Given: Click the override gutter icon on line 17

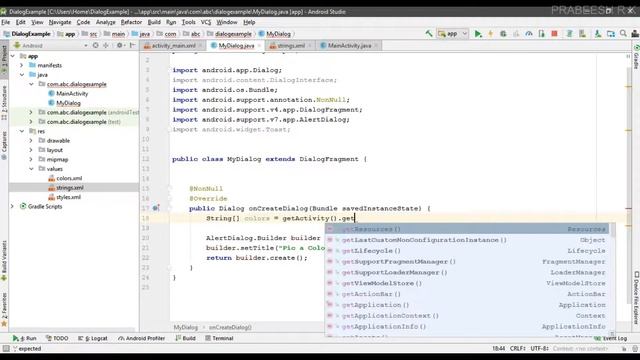Looking at the screenshot, I should [156, 208].
